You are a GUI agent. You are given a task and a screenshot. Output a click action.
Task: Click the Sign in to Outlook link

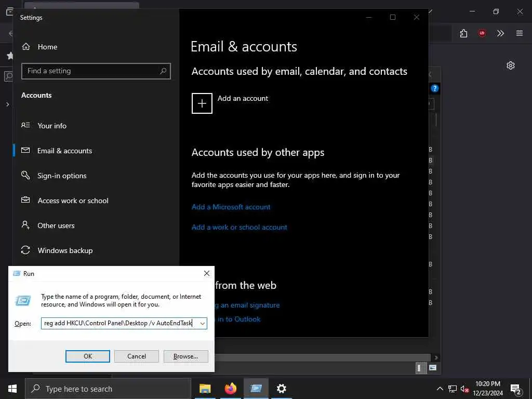[239, 320]
